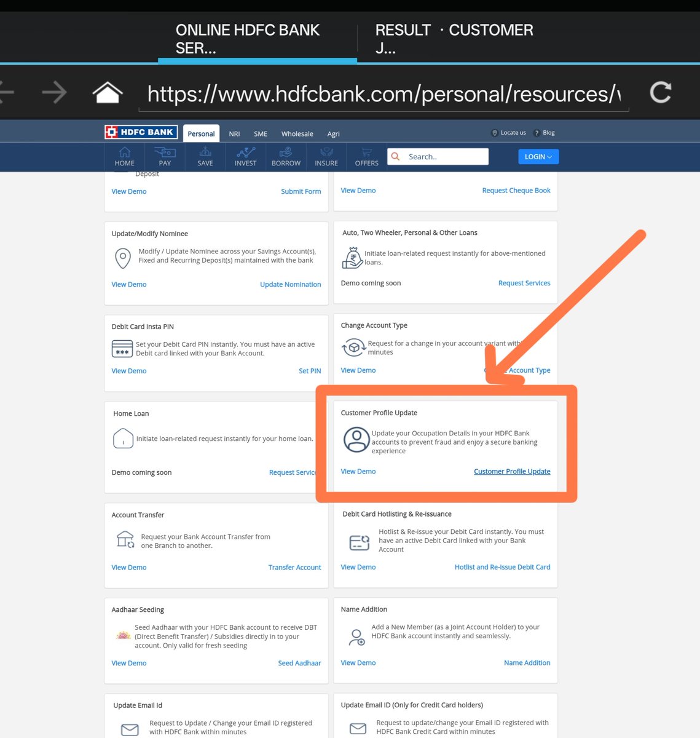700x738 pixels.
Task: Click the Debit Card Insta PIN card icon
Action: (x=122, y=349)
